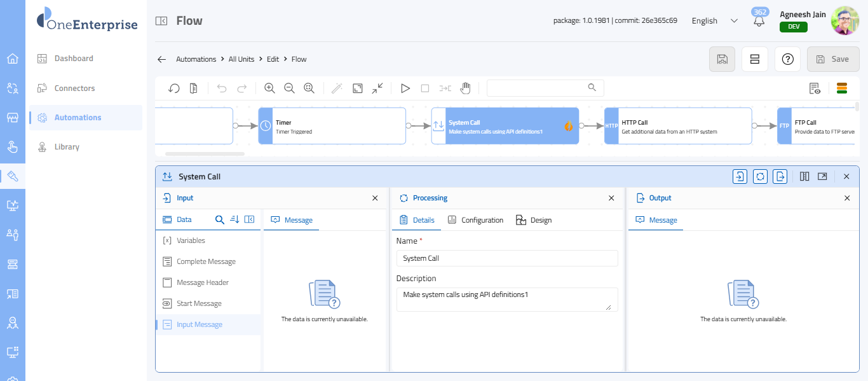This screenshot has height=381, width=868.
Task: Switch to the Configuration tab
Action: click(x=475, y=220)
